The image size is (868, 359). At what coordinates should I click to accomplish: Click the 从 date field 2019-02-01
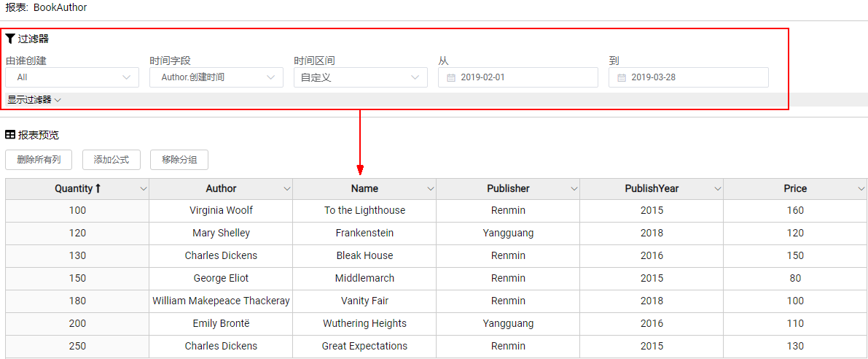point(518,77)
